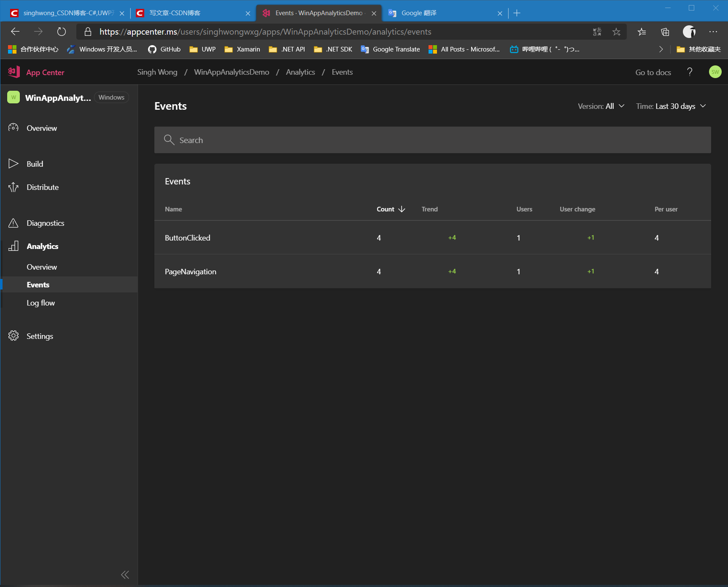
Task: Click the Go to docs link
Action: click(x=653, y=72)
